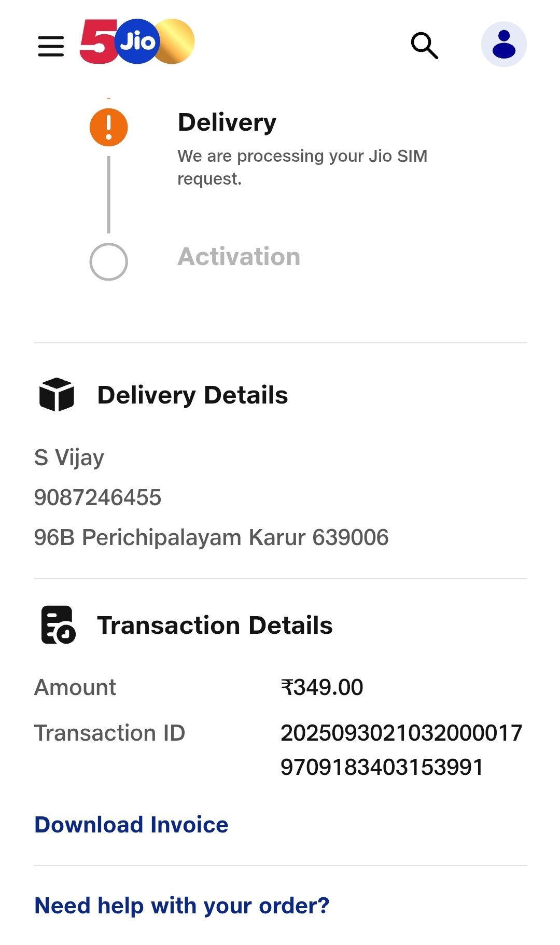Open the search icon

tap(424, 46)
